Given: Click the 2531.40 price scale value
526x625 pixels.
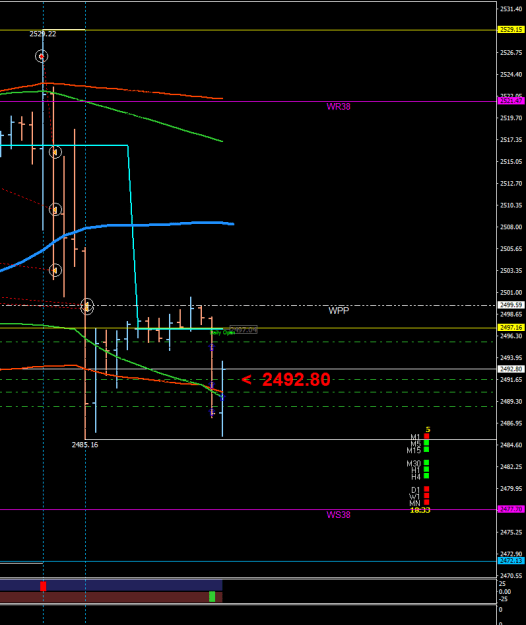Looking at the screenshot, I should point(511,9).
